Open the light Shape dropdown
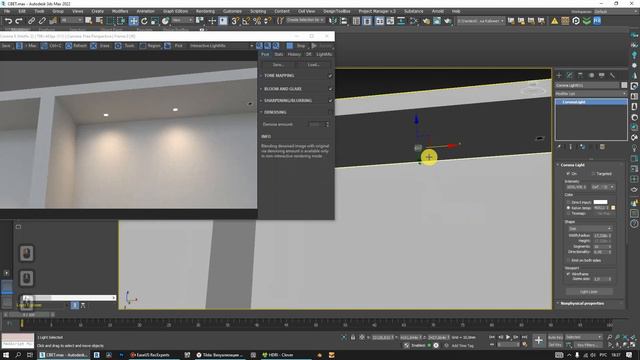The width and height of the screenshot is (640, 360). [x=590, y=229]
